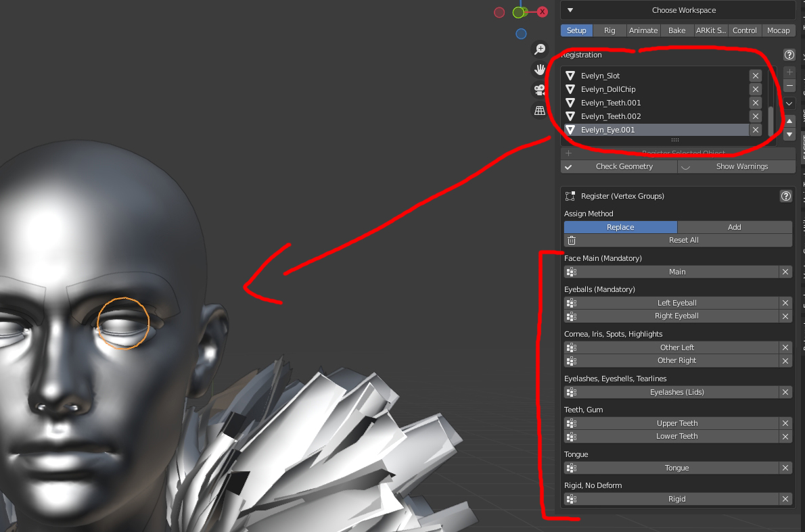Open the Registration panel help icon
805x532 pixels.
789,55
